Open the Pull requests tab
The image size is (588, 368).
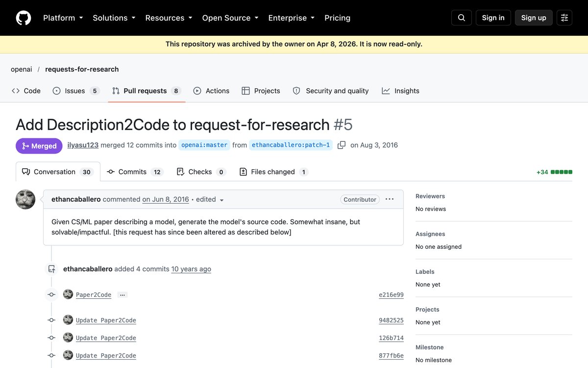(147, 91)
